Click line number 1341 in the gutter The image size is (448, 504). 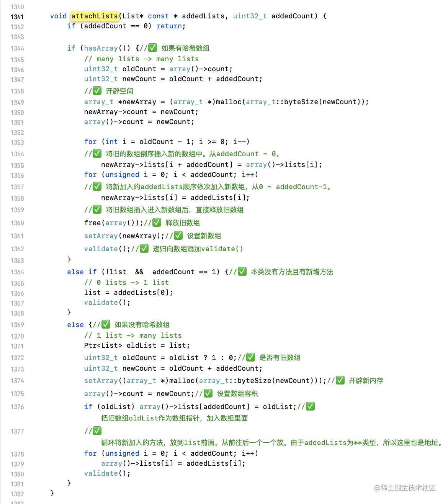point(18,17)
